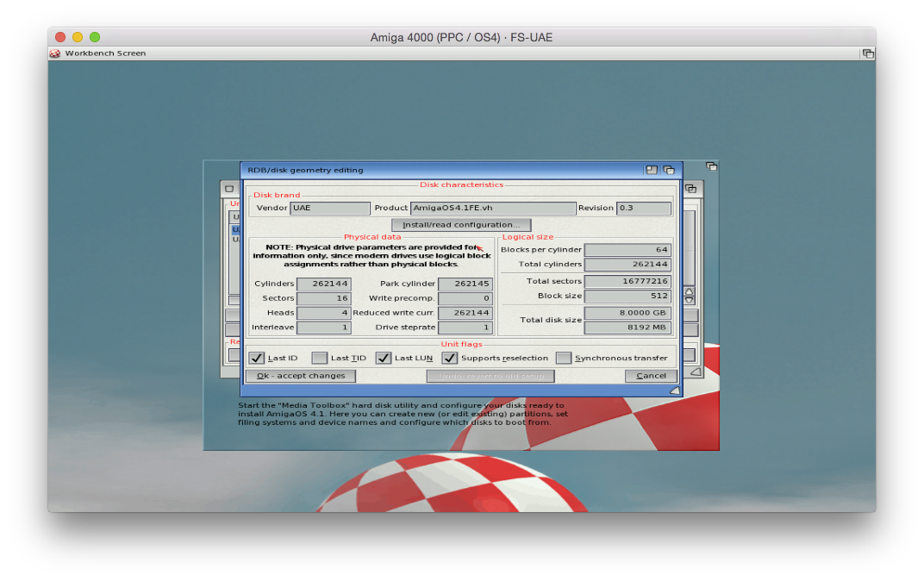Click scroll up arrow in Media Toolbox window

click(689, 291)
